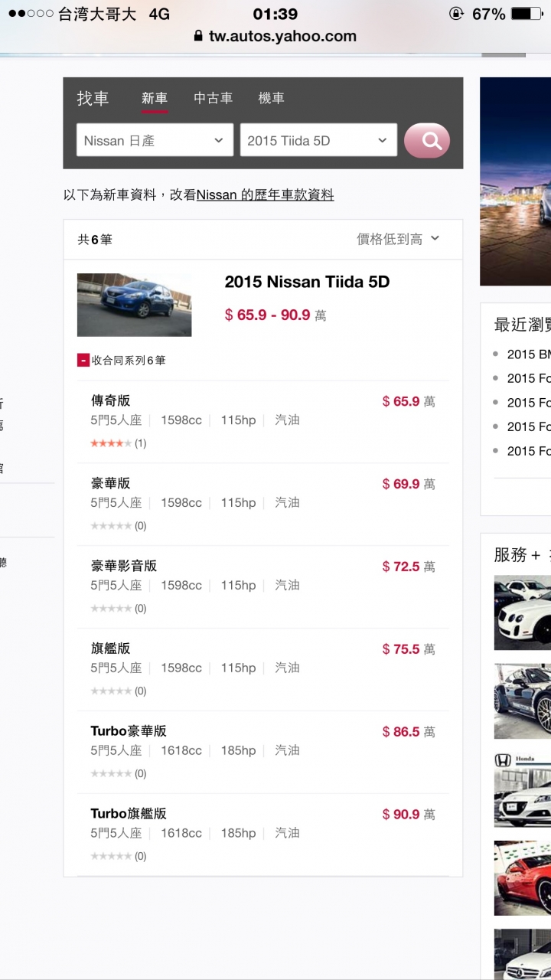Tap the tw.autos.yahoo.com address bar
Viewport: 551px width, 980px height.
pos(275,35)
